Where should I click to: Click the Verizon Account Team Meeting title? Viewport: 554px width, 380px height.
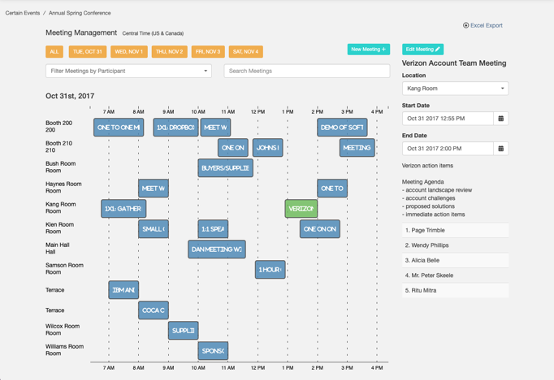(454, 63)
